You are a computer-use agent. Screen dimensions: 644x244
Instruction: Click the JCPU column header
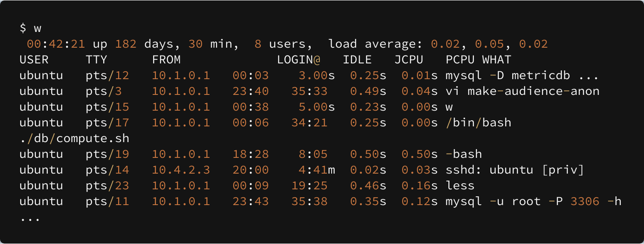(x=409, y=59)
